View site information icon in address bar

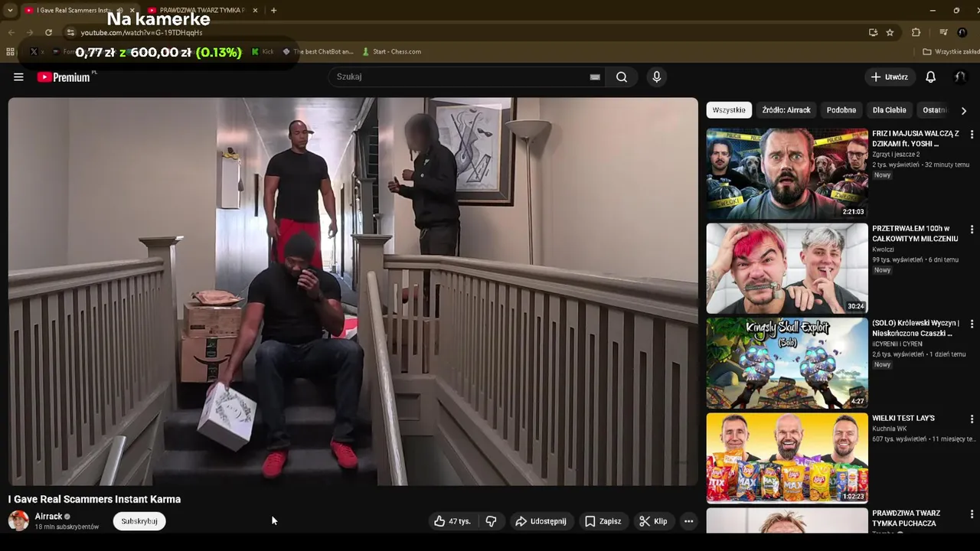click(x=70, y=32)
